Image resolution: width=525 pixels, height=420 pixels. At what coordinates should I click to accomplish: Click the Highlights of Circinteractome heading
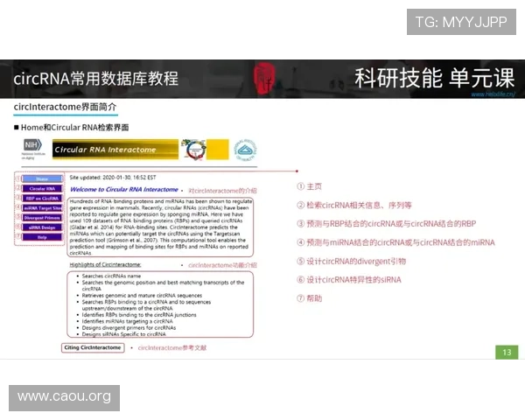pyautogui.click(x=105, y=264)
